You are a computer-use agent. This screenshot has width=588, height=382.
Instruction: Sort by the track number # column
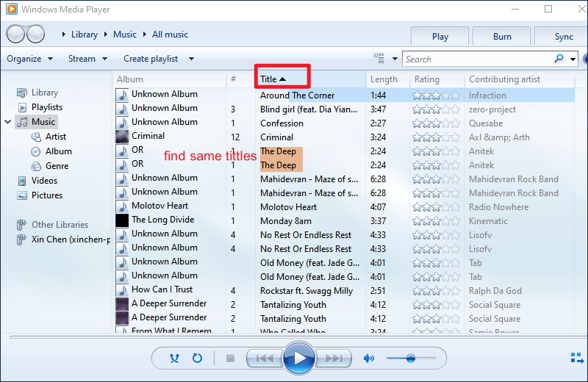pos(241,79)
